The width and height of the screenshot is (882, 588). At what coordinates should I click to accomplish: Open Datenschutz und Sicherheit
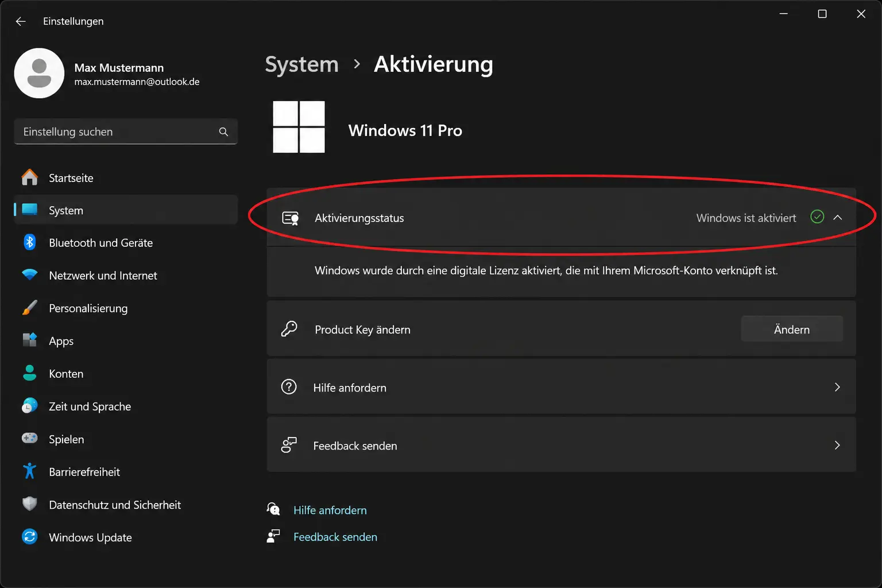126,505
